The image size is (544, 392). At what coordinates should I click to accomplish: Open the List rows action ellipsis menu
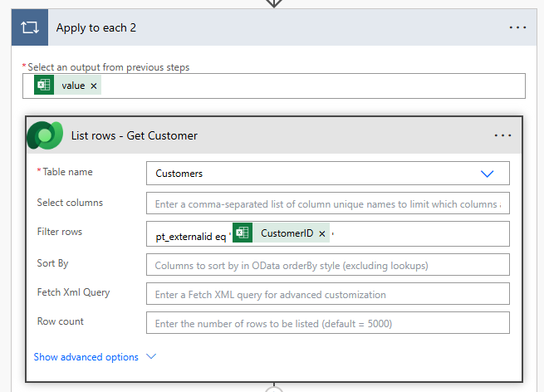tap(502, 135)
